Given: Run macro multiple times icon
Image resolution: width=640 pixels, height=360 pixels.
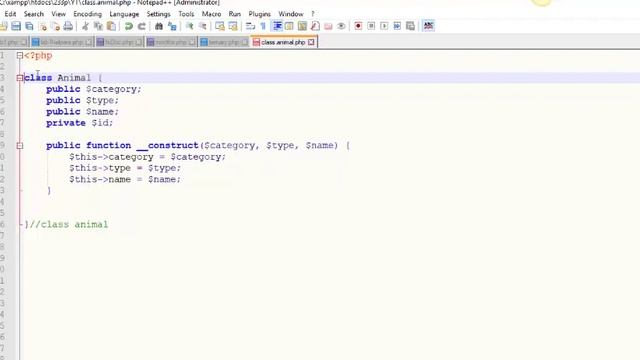Looking at the screenshot, I should [x=397, y=26].
